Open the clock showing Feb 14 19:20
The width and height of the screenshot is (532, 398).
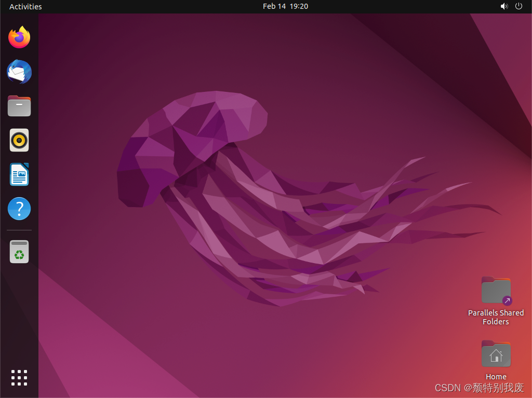[285, 6]
